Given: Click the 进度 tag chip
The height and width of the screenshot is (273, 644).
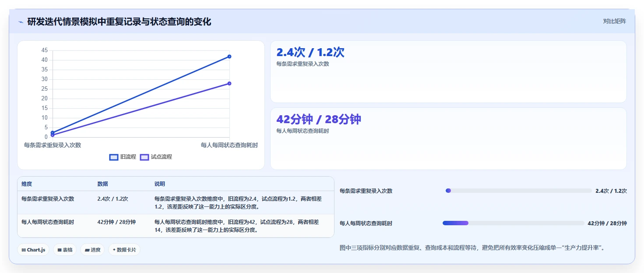Looking at the screenshot, I should [x=92, y=250].
